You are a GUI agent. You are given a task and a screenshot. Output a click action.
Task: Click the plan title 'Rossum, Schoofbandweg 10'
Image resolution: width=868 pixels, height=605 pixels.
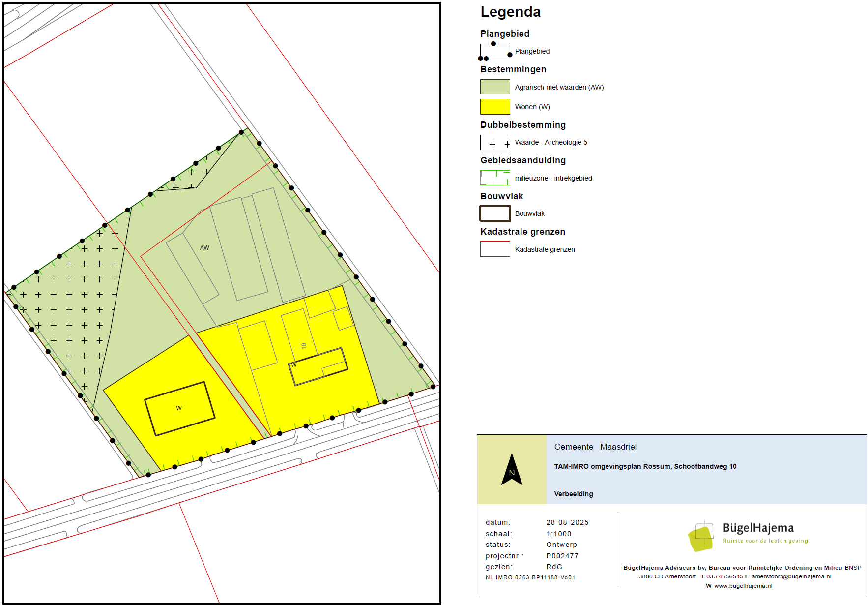click(x=690, y=466)
